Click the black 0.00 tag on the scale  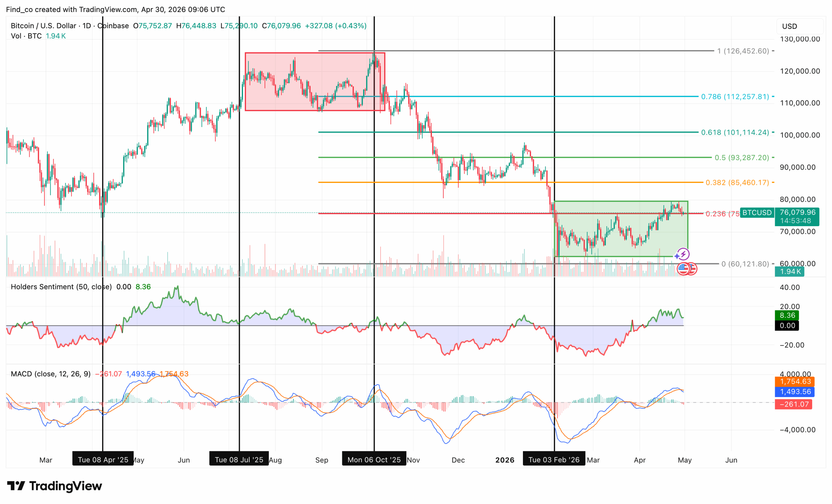787,325
